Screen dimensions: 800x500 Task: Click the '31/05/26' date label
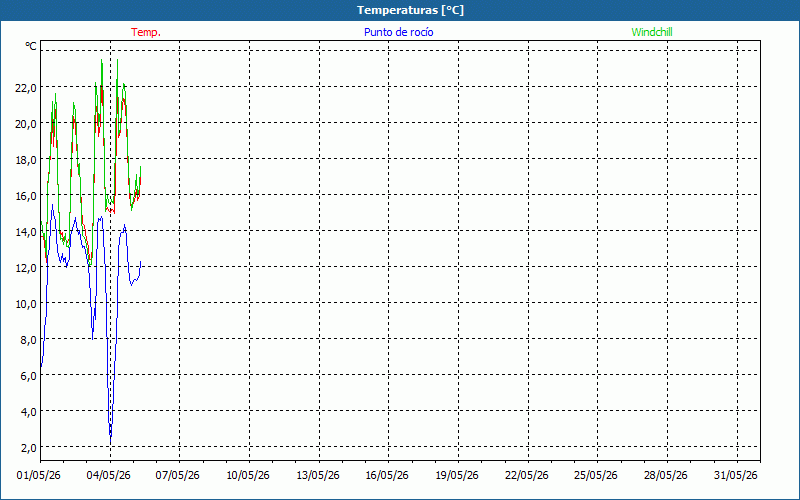(736, 475)
